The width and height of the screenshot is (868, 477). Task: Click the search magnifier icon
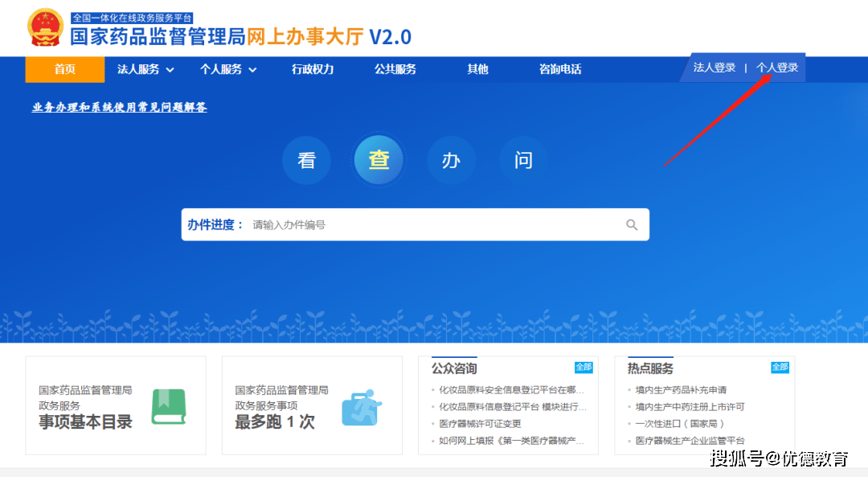632,225
